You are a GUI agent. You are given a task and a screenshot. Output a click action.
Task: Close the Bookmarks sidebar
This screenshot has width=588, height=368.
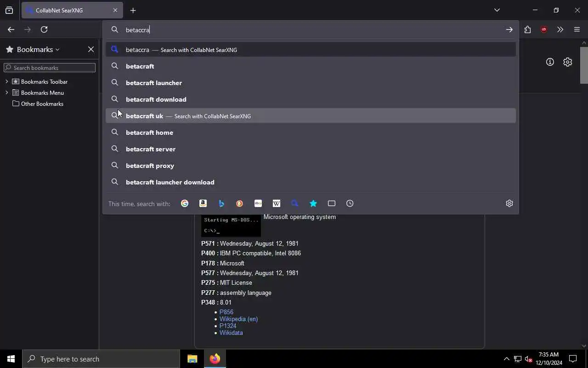pos(91,49)
